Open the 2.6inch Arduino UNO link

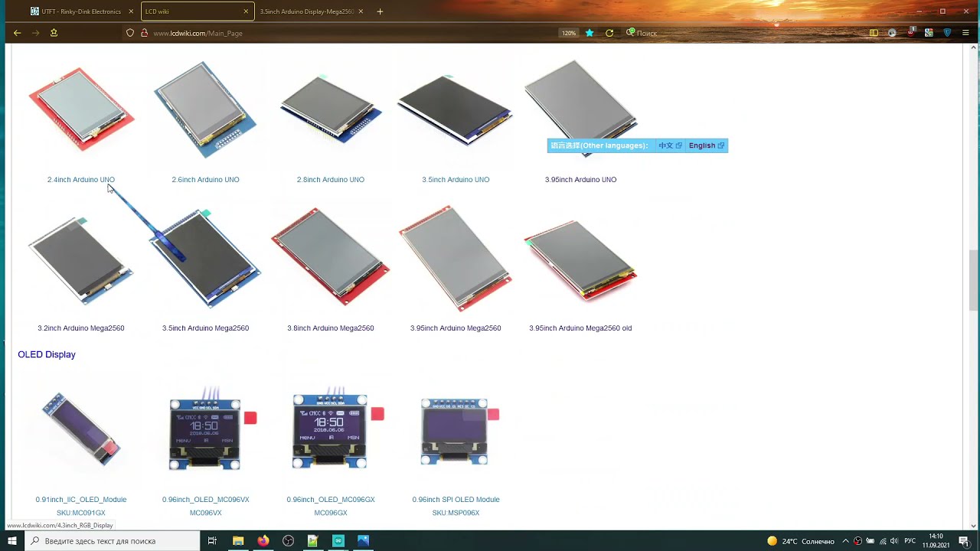click(205, 180)
